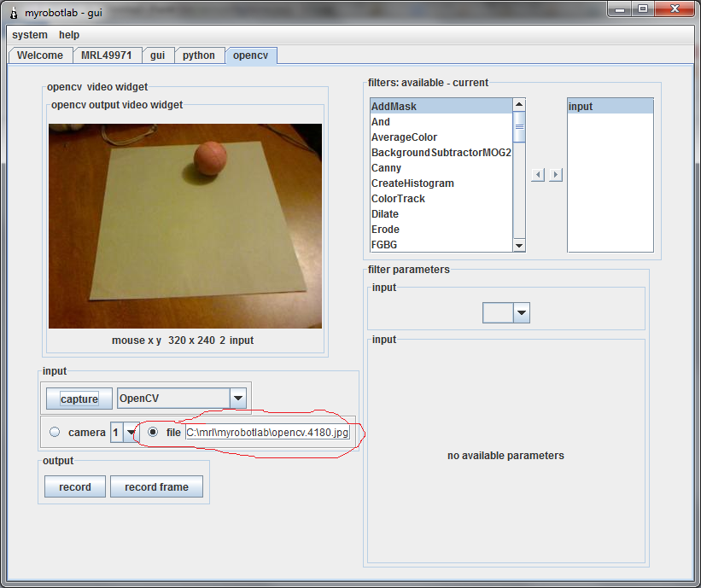
Task: Select the AverageColor filter
Action: pos(441,137)
